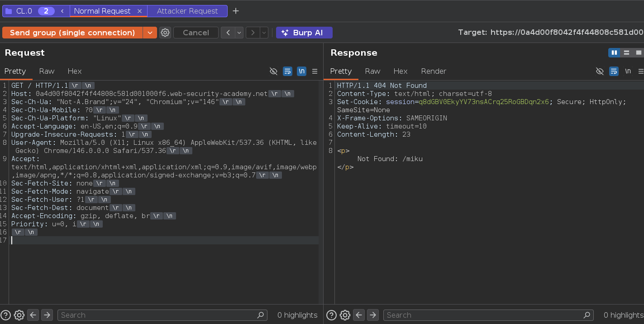
Task: Select the Request Raw tab
Action: pyautogui.click(x=47, y=71)
